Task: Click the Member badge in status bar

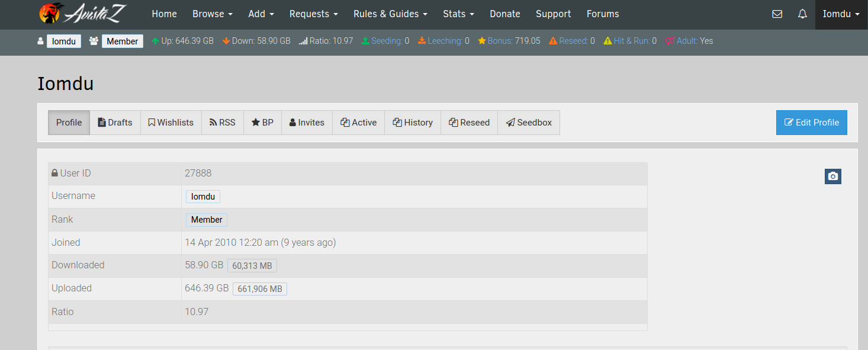Action: click(123, 41)
